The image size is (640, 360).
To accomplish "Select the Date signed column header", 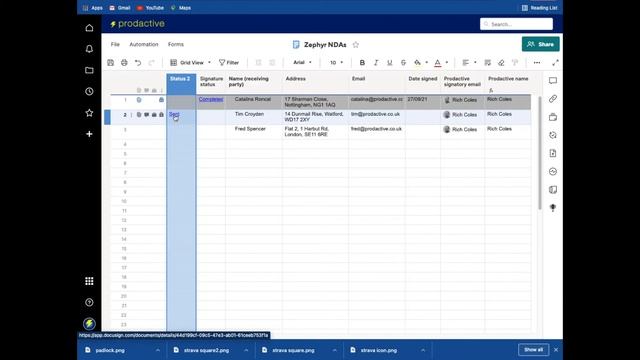I will (x=423, y=84).
